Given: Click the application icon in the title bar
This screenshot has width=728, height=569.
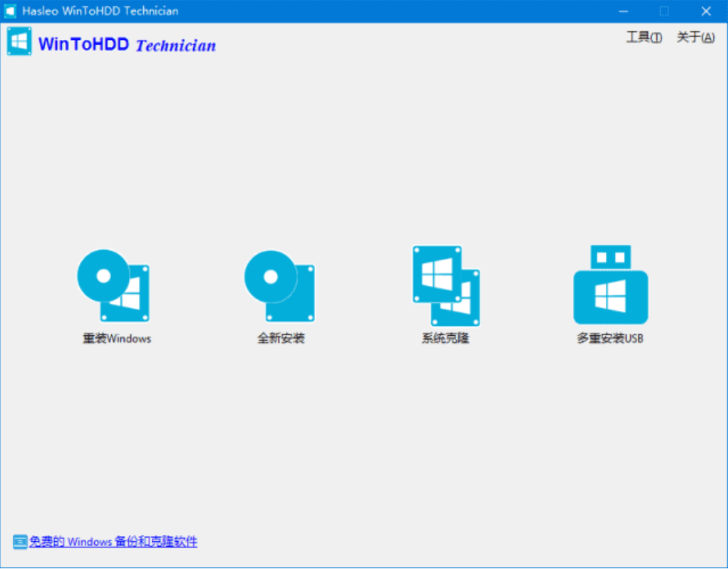Looking at the screenshot, I should click(x=9, y=11).
